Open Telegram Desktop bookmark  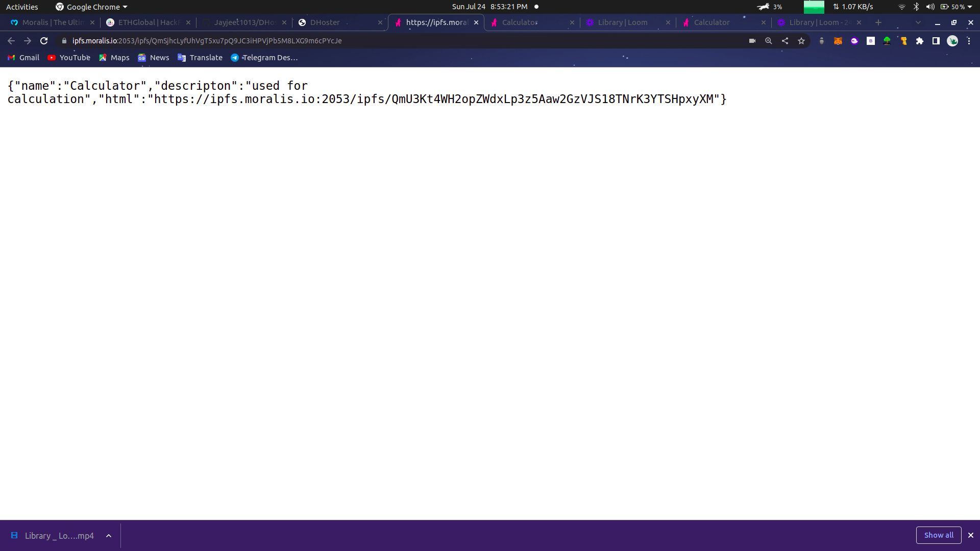point(264,58)
